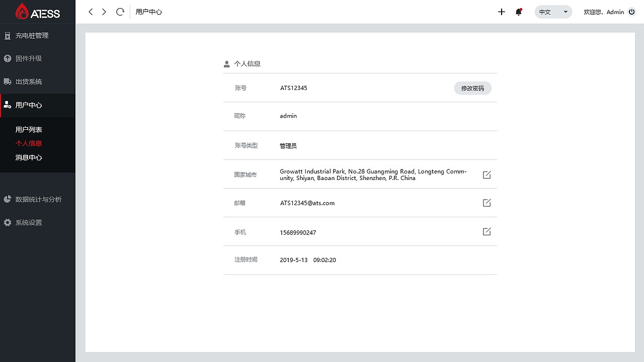Screen dimensions: 644x362
Task: Select 用户列表 submenu item
Action: (x=29, y=130)
